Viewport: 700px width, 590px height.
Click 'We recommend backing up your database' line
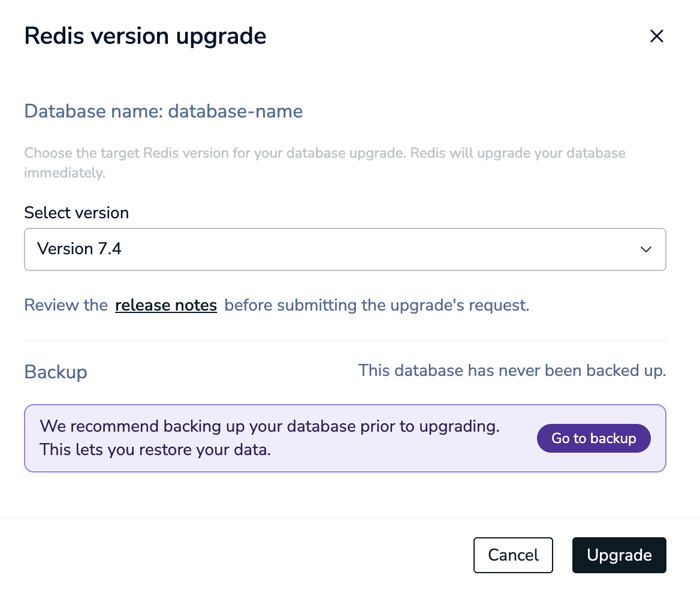coord(270,426)
